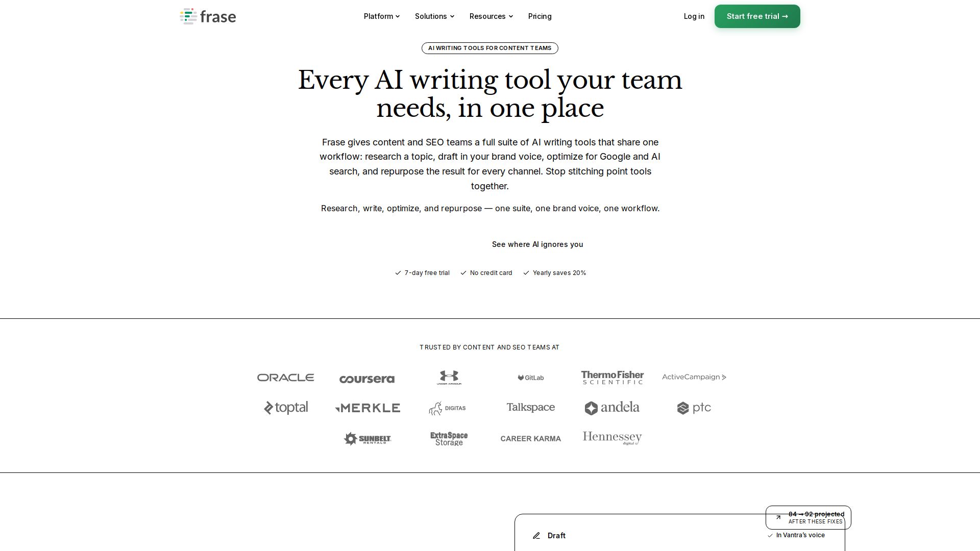This screenshot has width=980, height=551.
Task: Expand the Platform dropdown menu
Action: (382, 16)
